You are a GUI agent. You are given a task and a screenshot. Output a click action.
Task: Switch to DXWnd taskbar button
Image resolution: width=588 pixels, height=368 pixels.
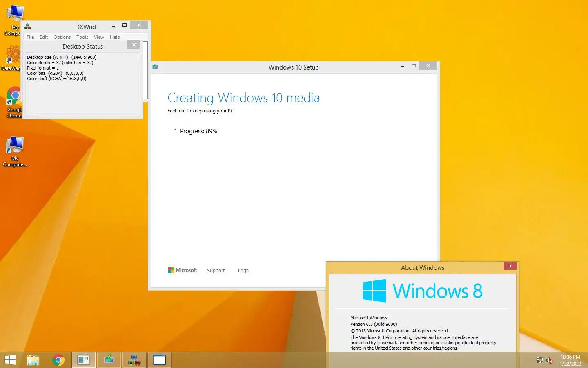(134, 360)
